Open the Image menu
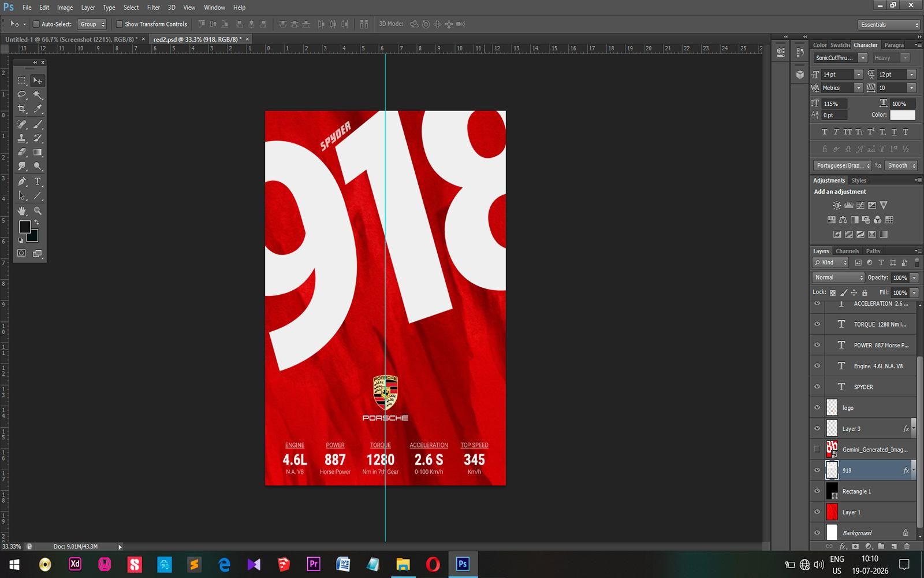924x578 pixels. (65, 8)
